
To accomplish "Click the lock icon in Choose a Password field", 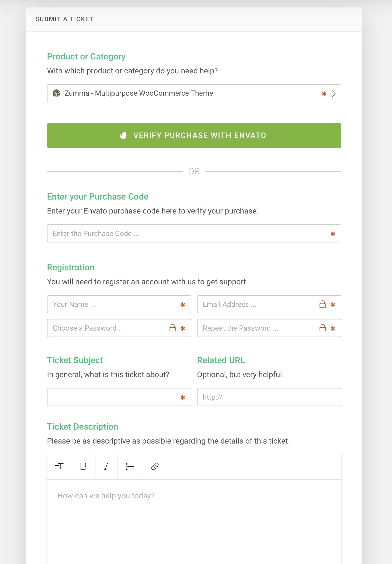I will point(173,328).
